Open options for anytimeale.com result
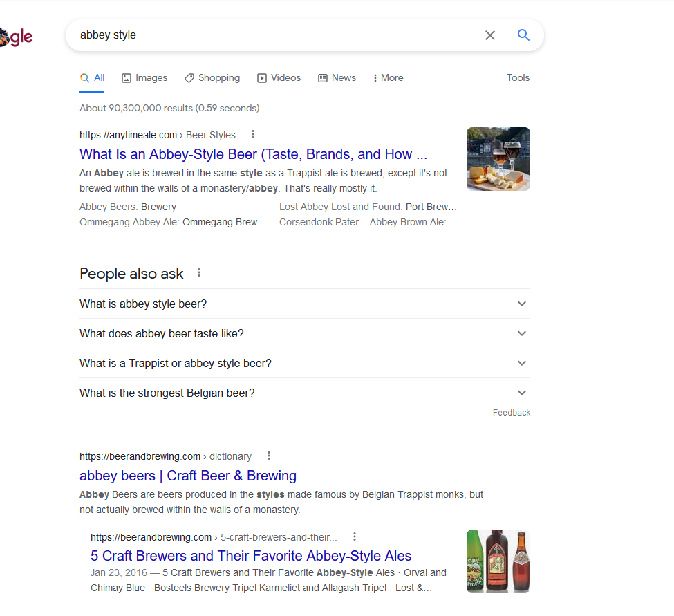Screen dimensions: 674x616 [253, 135]
